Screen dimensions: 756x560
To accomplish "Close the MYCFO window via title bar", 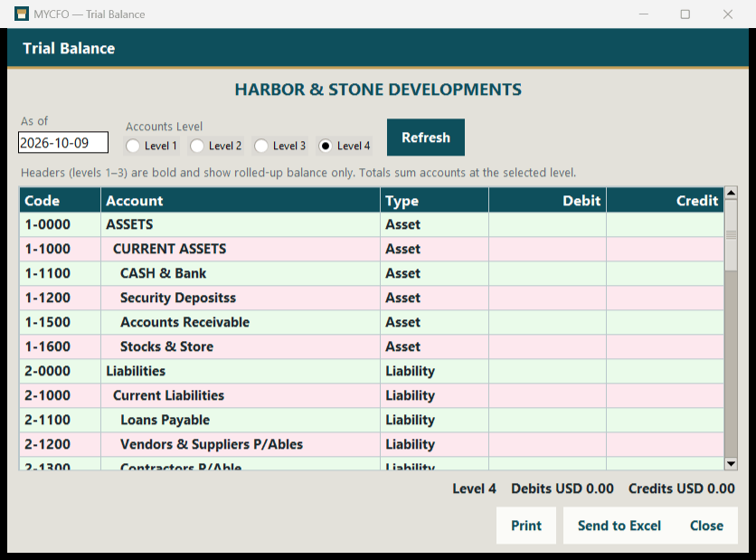I will [x=728, y=14].
